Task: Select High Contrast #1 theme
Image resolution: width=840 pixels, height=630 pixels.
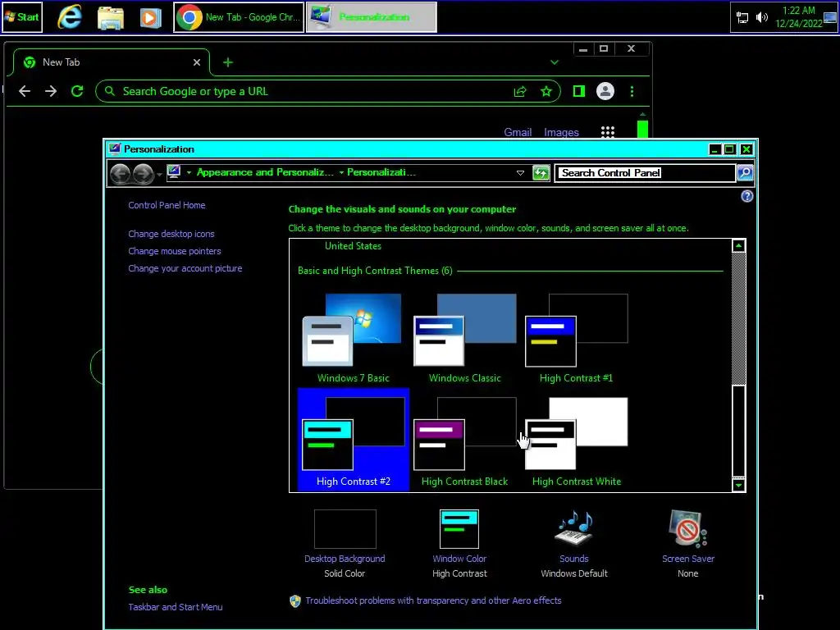Action: 576,337
